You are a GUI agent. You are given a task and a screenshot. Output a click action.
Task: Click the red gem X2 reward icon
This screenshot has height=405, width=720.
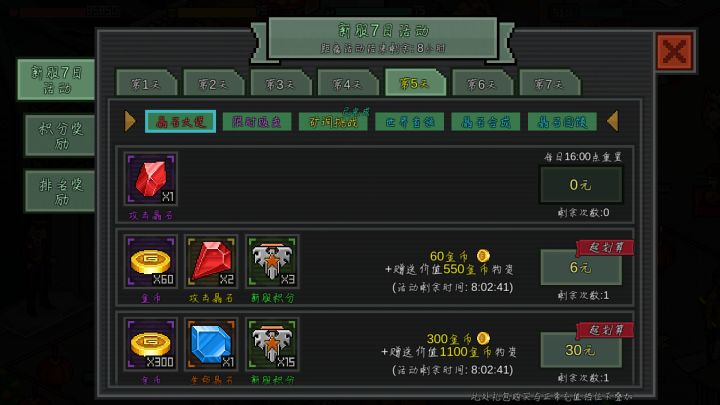211,262
